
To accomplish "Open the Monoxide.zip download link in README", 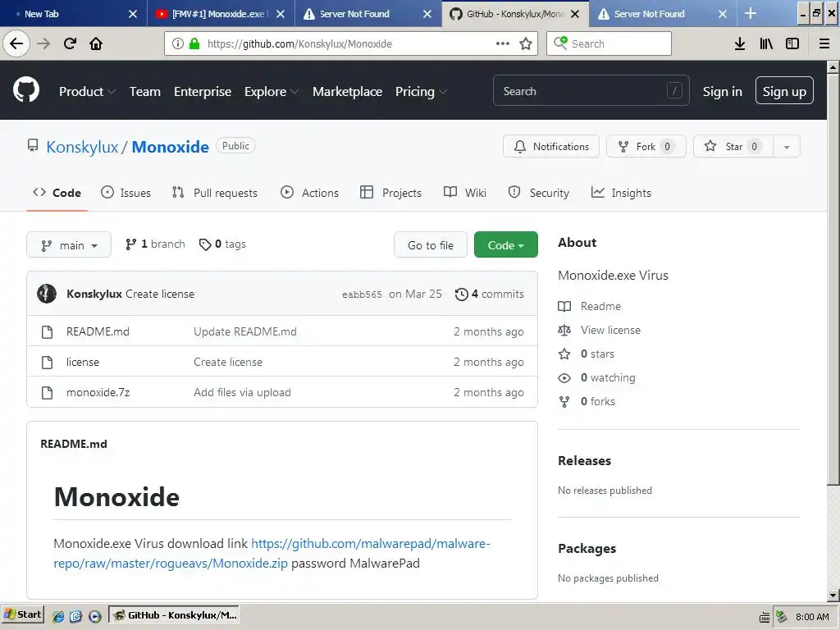I will click(272, 554).
